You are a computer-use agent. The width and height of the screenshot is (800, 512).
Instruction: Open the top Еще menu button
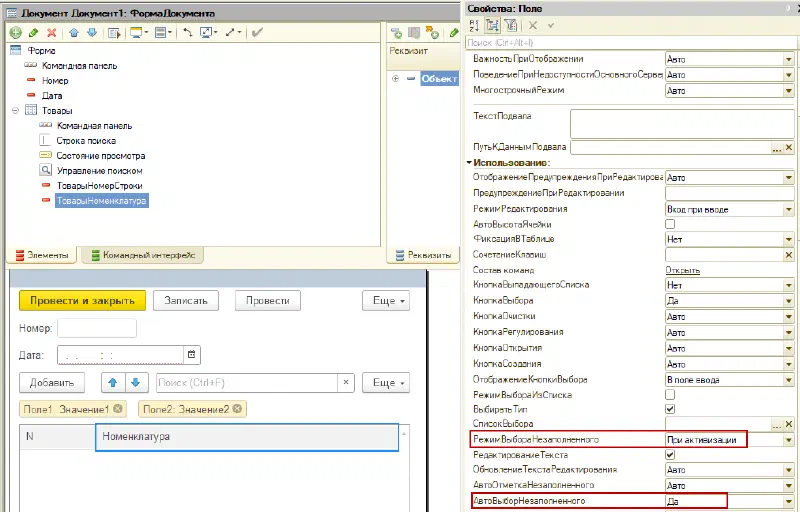386,300
